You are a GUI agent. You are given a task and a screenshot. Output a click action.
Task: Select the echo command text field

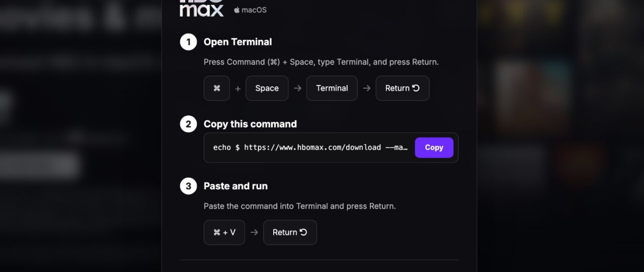click(x=331, y=148)
